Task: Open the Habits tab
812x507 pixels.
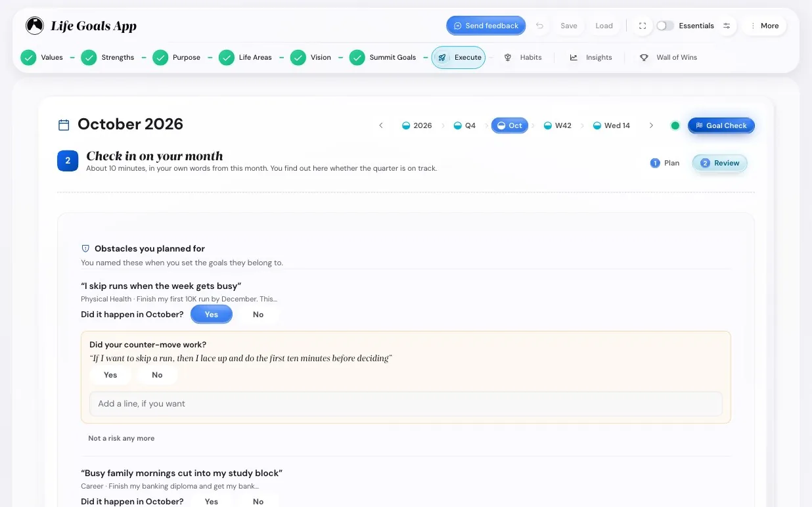Action: [523, 57]
